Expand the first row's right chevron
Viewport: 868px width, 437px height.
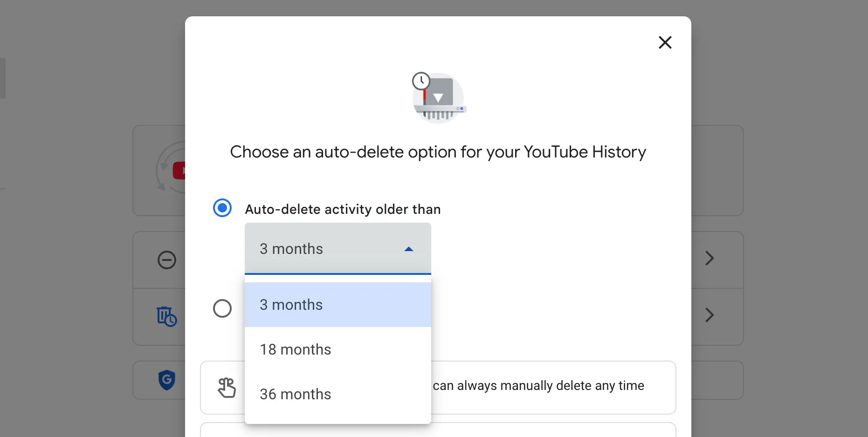pos(709,258)
